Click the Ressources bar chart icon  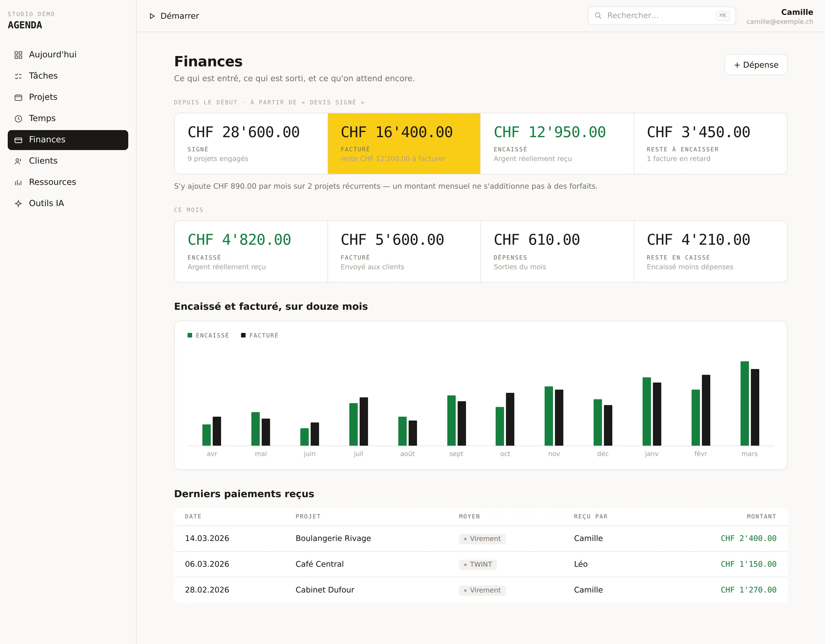point(18,183)
